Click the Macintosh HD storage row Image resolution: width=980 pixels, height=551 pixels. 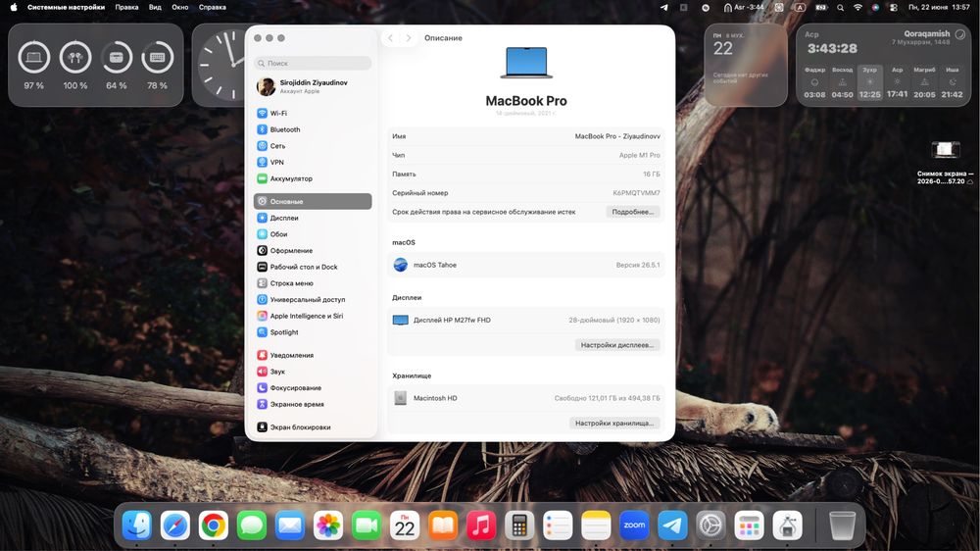pos(525,398)
